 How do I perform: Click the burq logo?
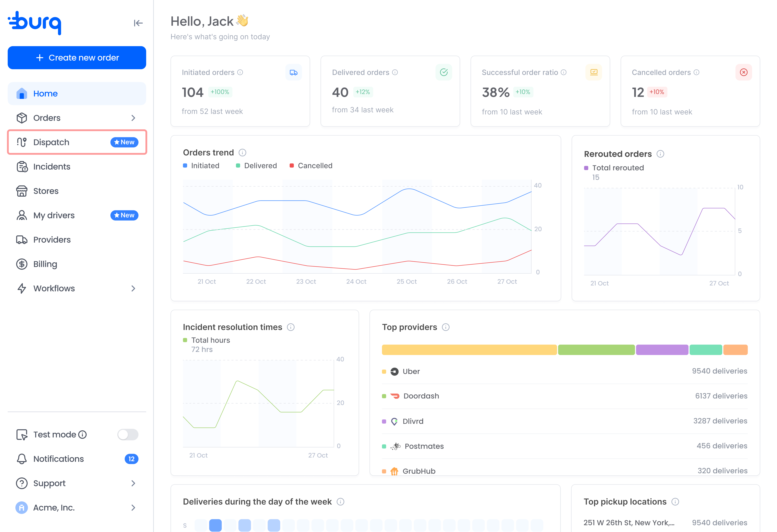pos(34,23)
